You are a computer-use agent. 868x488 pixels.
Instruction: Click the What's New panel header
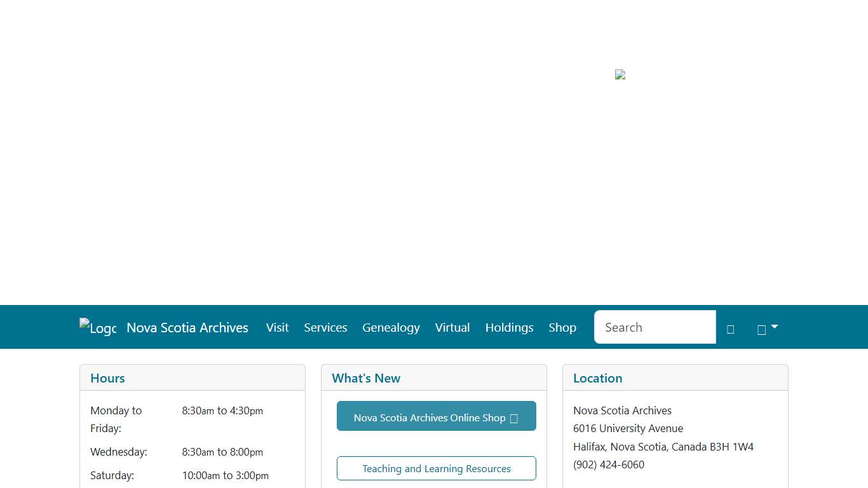[365, 378]
